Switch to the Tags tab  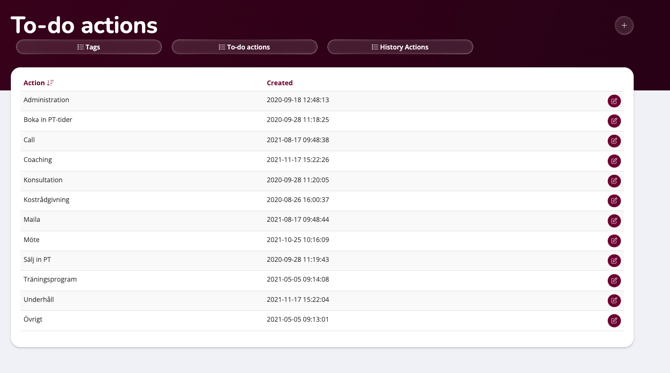tap(89, 47)
